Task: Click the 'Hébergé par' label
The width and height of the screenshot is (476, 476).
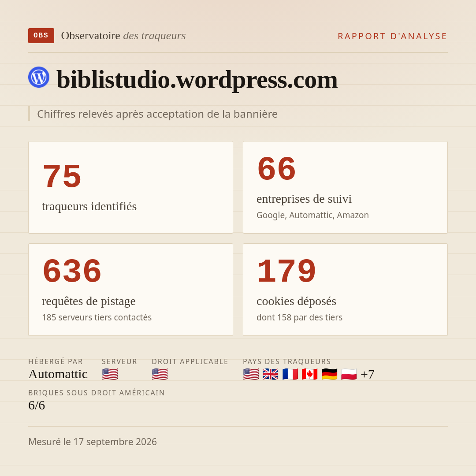Action: click(56, 361)
